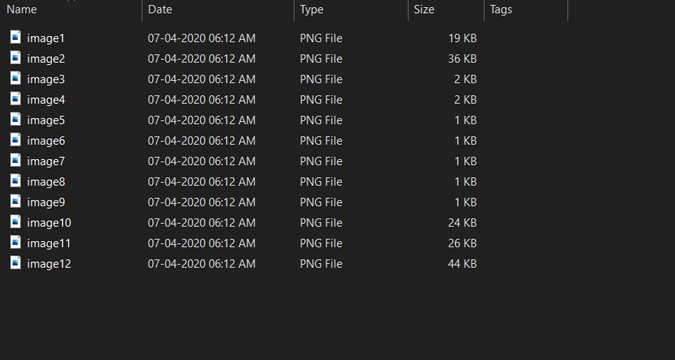
Task: Click the 36 KB size entry for image2
Action: pyautogui.click(x=462, y=59)
